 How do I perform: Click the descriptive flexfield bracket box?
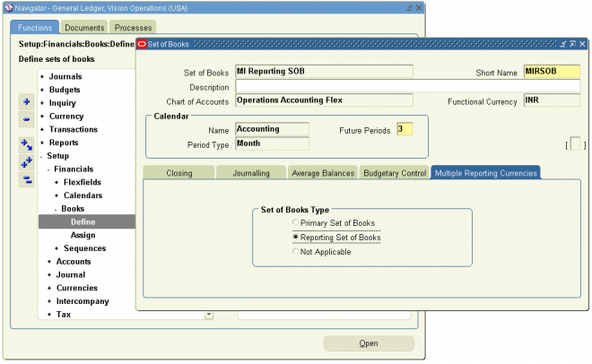(x=575, y=144)
